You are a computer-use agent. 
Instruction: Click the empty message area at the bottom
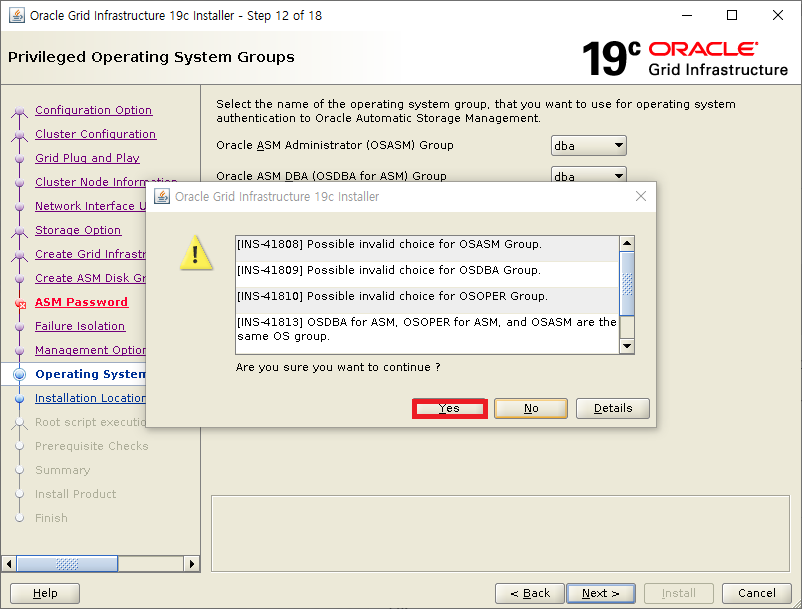pyautogui.click(x=500, y=533)
